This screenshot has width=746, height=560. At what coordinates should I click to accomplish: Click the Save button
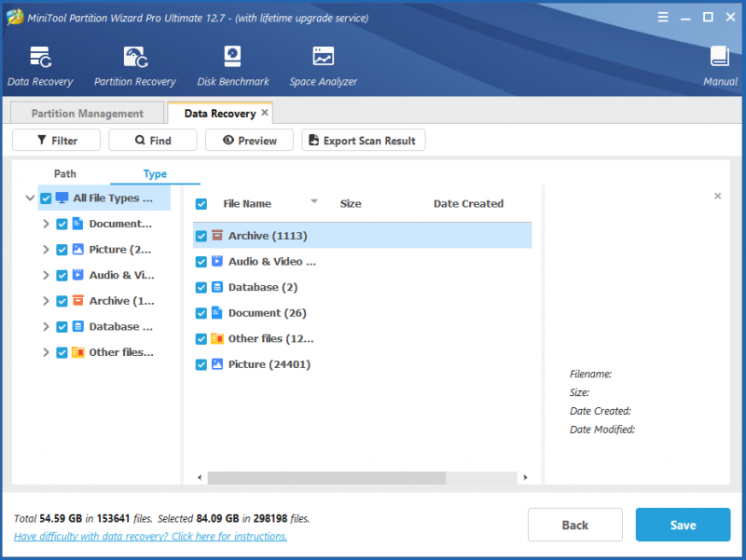(683, 525)
